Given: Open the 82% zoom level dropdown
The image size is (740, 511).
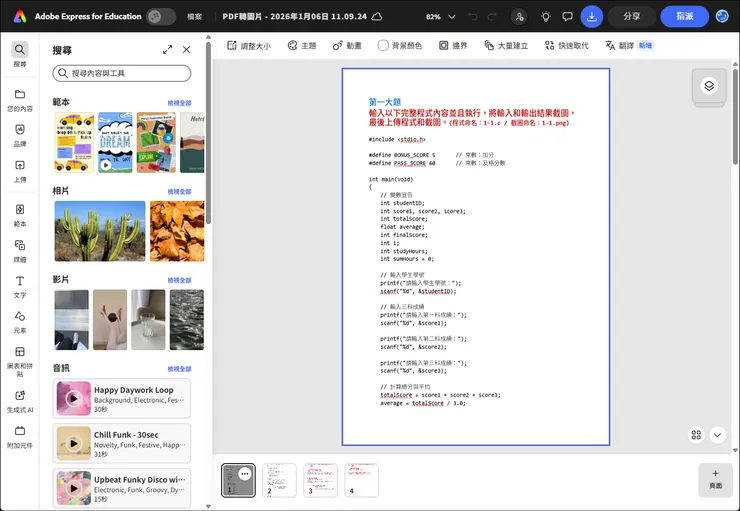Looking at the screenshot, I should click(440, 17).
